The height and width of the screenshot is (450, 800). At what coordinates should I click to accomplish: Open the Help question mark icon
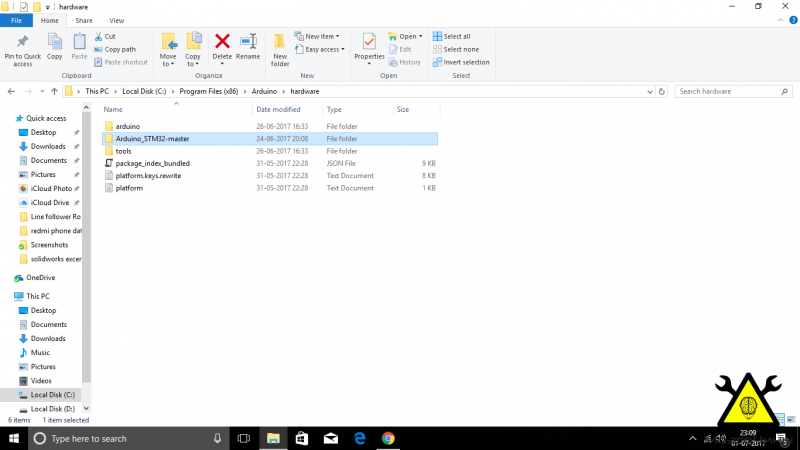793,20
